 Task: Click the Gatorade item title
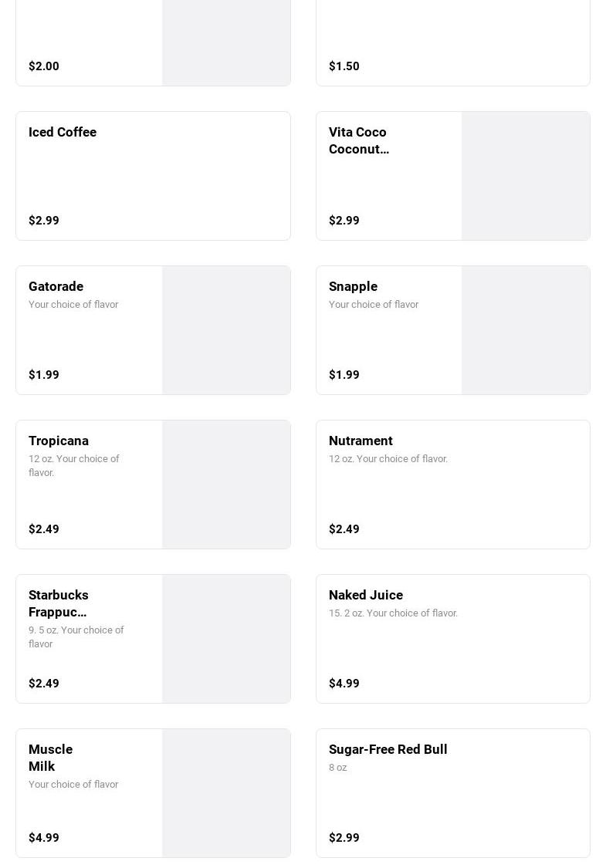click(x=56, y=286)
